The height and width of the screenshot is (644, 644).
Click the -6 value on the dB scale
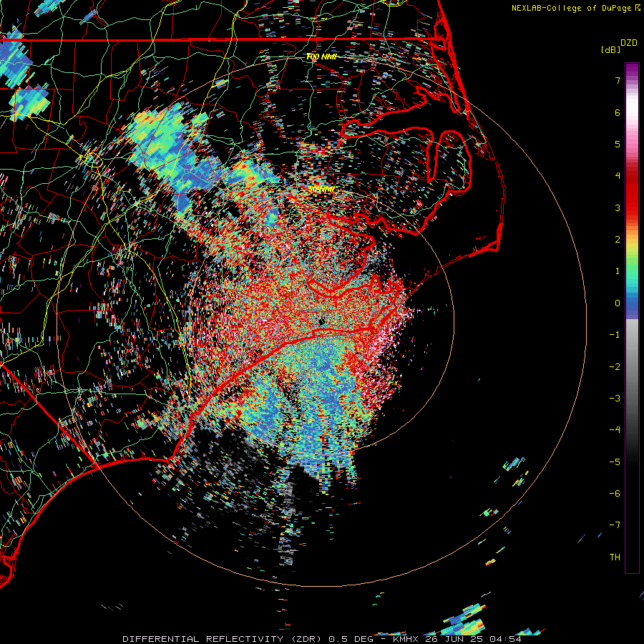tap(615, 494)
